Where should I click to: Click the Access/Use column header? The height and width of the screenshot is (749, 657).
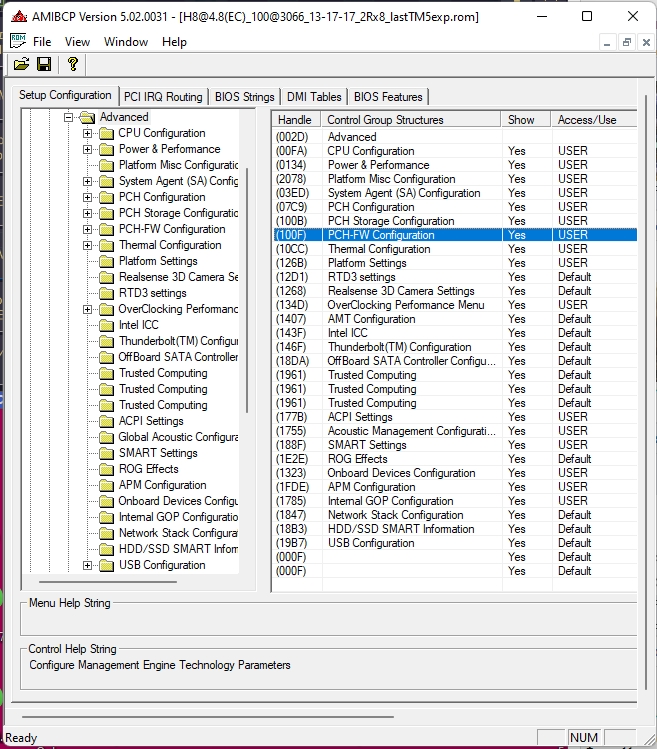pyautogui.click(x=594, y=119)
